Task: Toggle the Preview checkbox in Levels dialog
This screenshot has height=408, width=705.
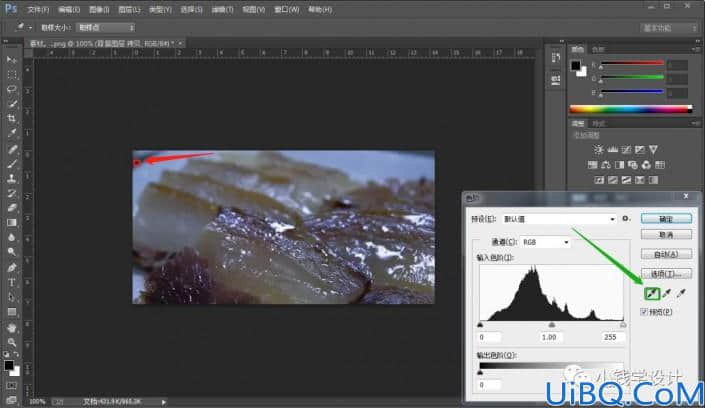Action: [x=643, y=312]
